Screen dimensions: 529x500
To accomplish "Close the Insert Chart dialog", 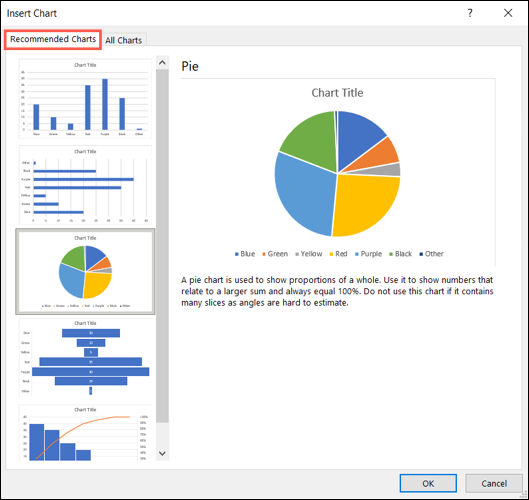I will coord(508,13).
